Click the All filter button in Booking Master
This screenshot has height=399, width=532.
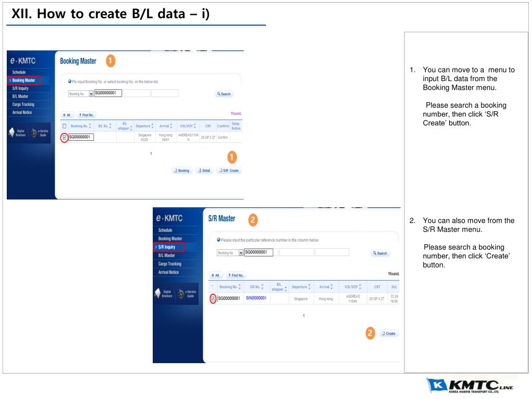click(x=66, y=115)
